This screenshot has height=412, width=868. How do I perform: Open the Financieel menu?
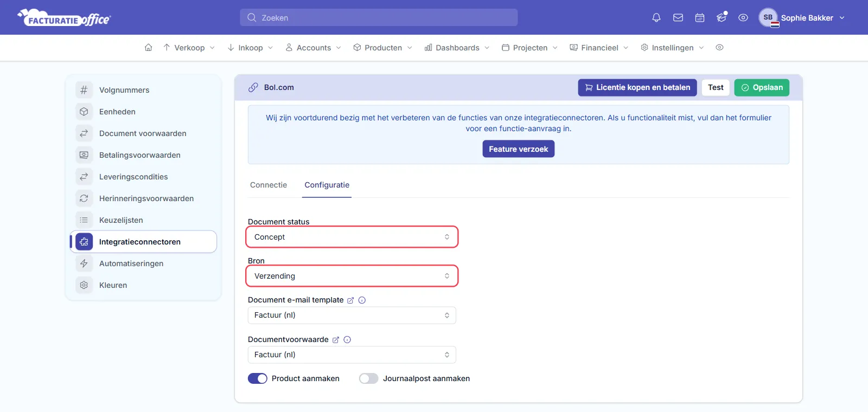[x=599, y=48]
